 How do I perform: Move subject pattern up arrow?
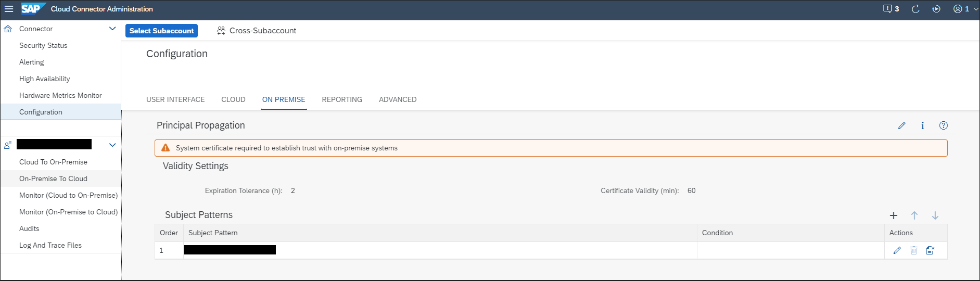914,215
